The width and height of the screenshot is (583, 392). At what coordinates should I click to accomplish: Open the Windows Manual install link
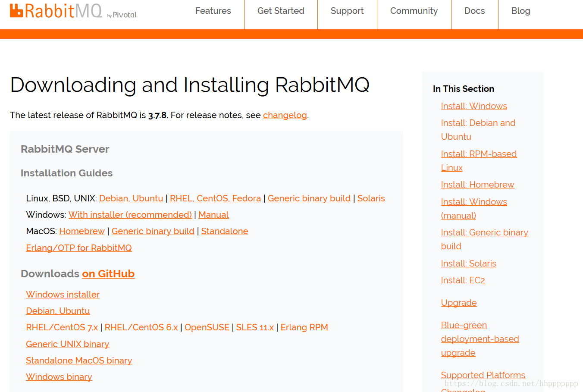click(x=213, y=215)
